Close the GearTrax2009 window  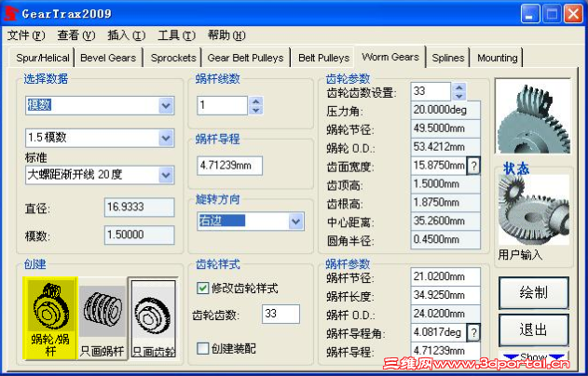pos(573,14)
